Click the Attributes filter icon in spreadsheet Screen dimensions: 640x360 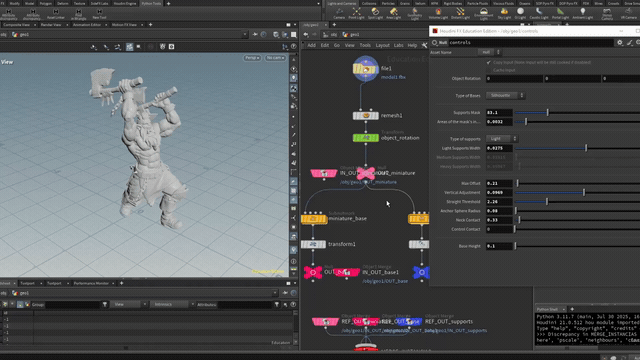coord(277,304)
